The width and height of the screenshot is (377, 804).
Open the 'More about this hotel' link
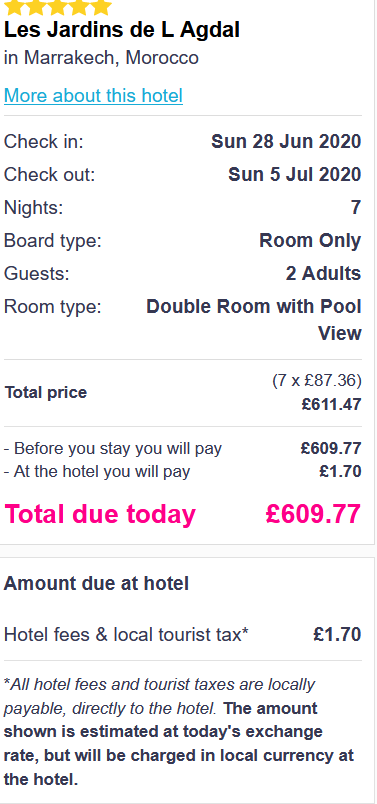93,96
